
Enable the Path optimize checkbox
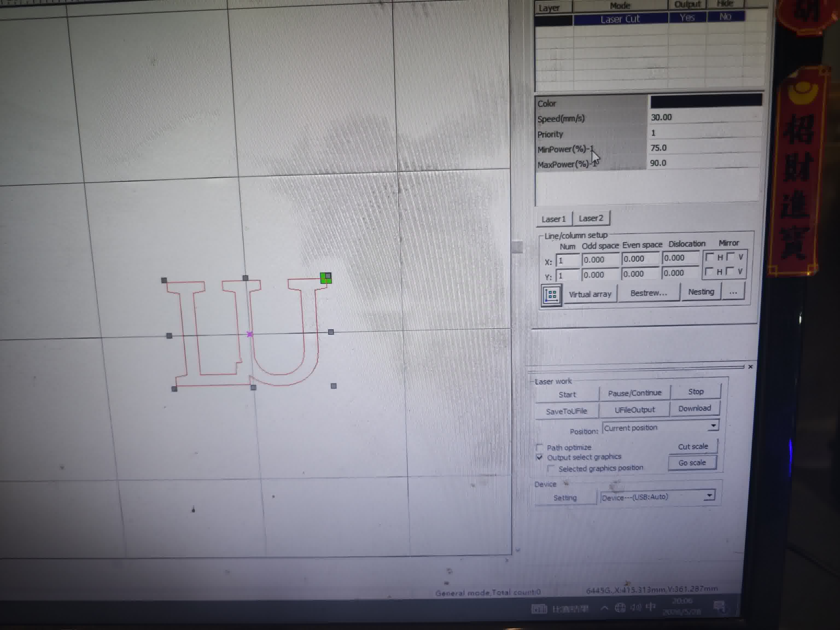tap(539, 447)
